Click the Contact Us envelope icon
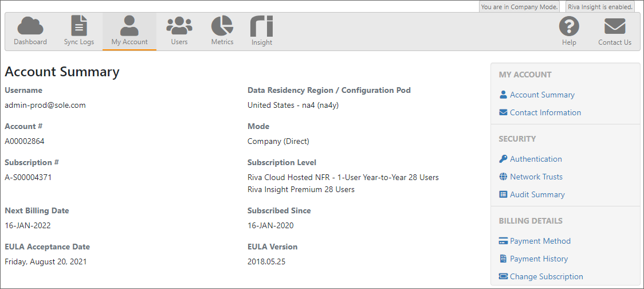The height and width of the screenshot is (289, 644). tap(615, 26)
